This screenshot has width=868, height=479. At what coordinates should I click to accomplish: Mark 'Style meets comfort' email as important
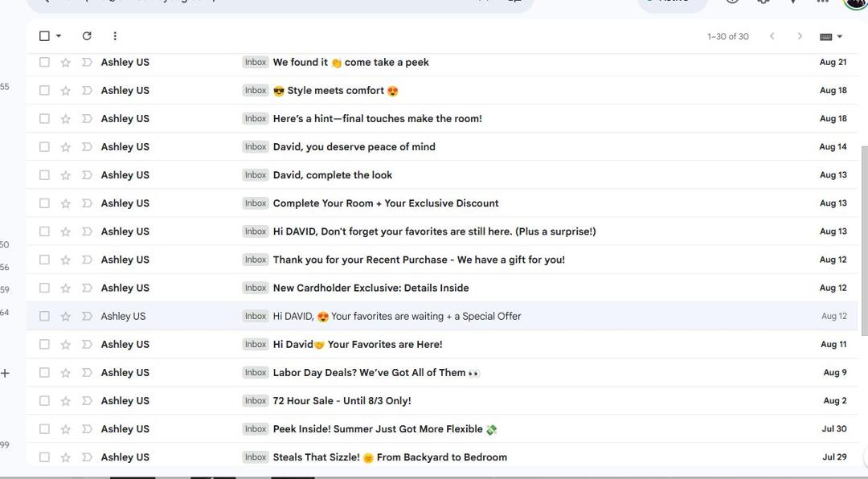86,91
